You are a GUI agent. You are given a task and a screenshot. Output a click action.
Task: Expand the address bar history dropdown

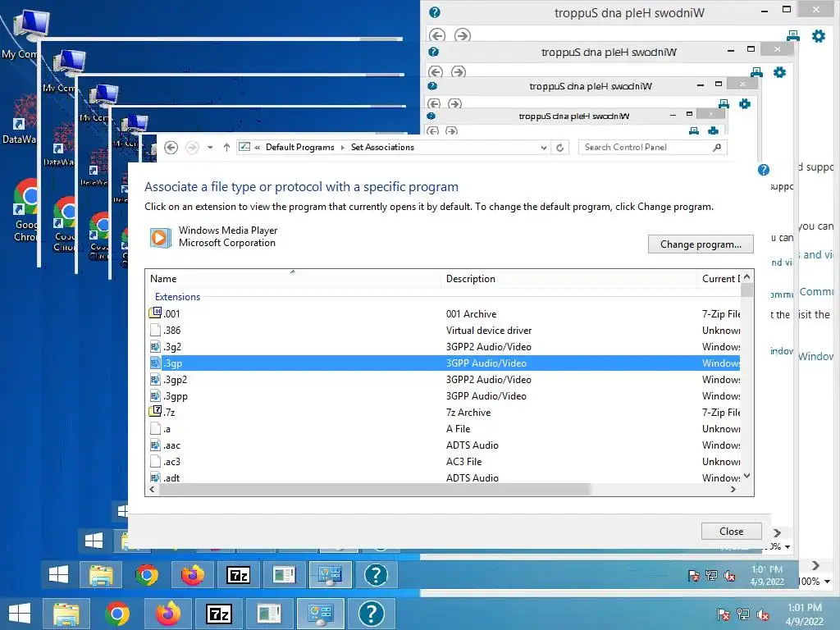(544, 148)
